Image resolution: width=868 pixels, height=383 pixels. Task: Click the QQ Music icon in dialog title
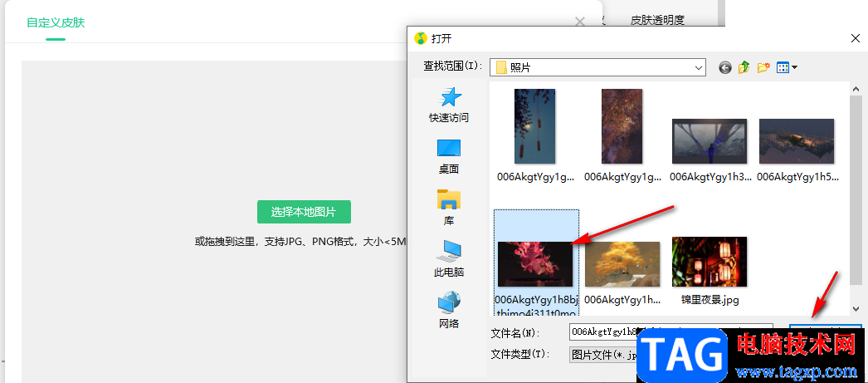tap(421, 38)
